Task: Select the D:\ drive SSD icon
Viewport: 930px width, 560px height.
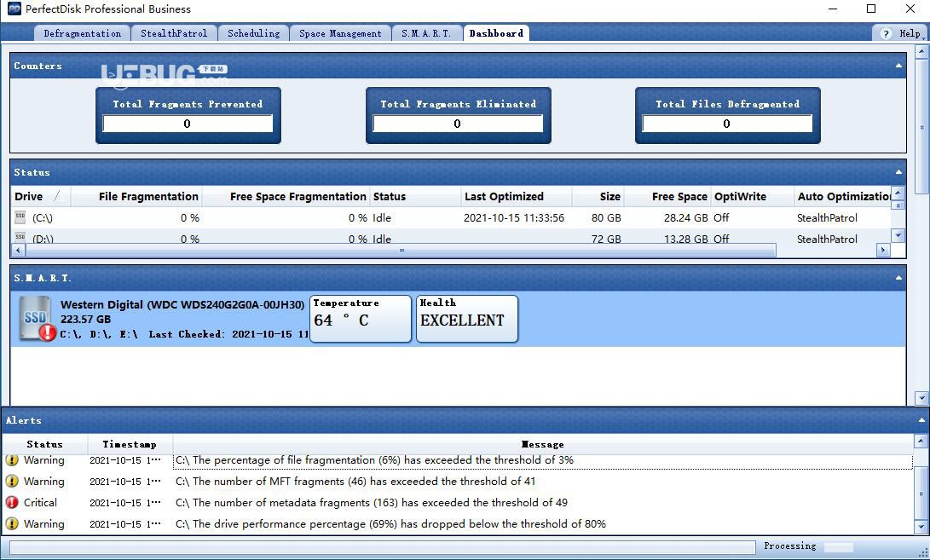Action: [20, 238]
